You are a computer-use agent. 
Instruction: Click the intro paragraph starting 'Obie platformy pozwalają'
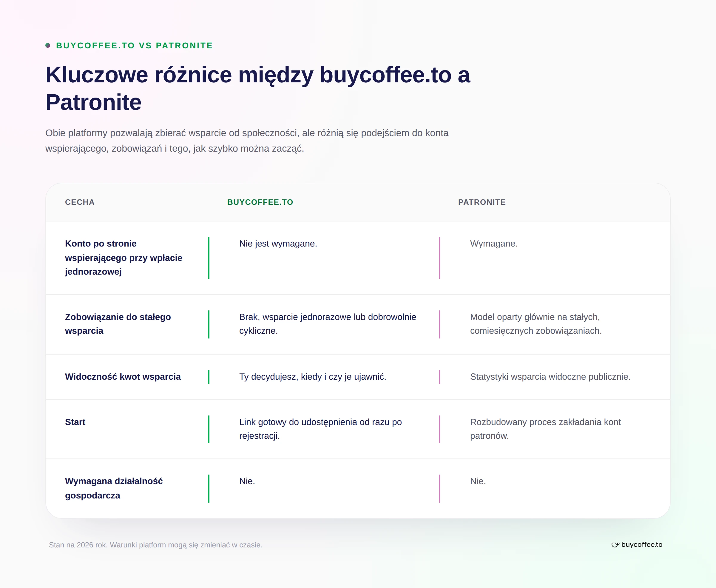pyautogui.click(x=247, y=141)
